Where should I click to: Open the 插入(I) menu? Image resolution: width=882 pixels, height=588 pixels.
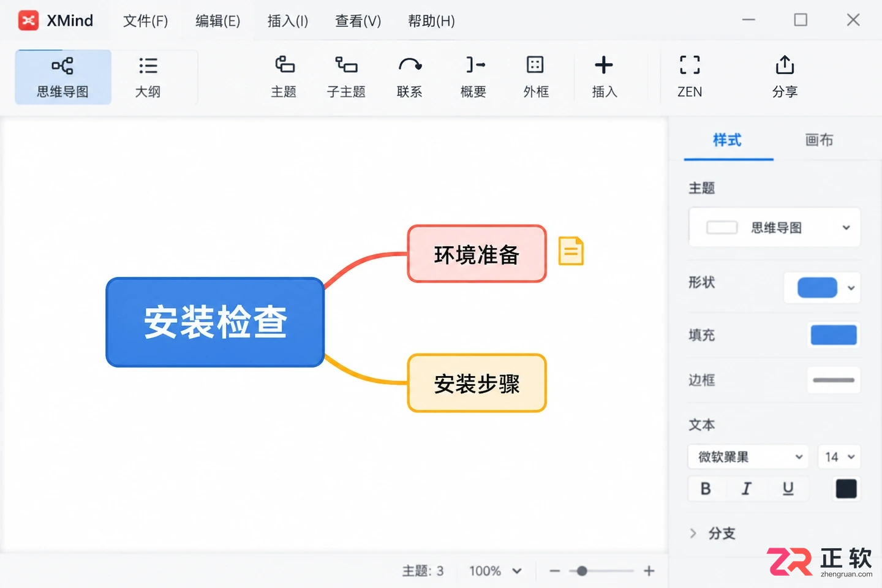[x=288, y=21]
